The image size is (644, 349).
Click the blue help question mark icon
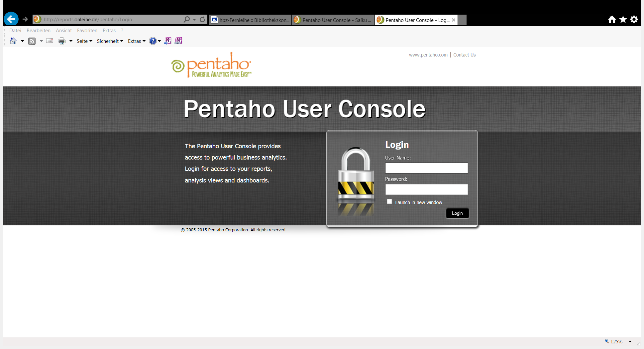pos(153,41)
